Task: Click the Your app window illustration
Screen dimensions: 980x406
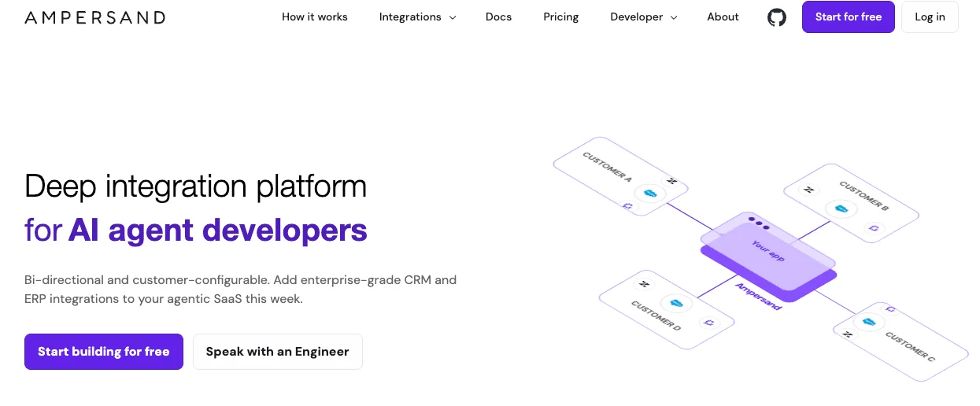Action: (767, 252)
